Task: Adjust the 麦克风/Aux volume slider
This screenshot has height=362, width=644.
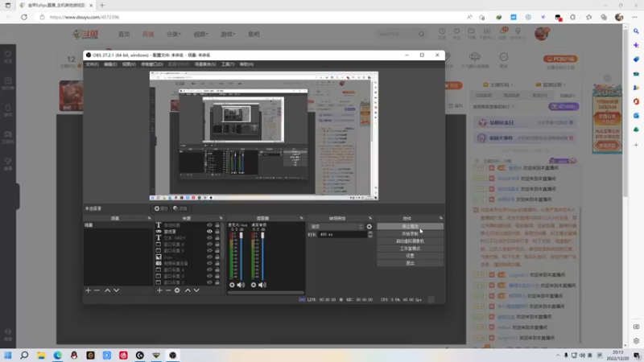Action: 242,255
